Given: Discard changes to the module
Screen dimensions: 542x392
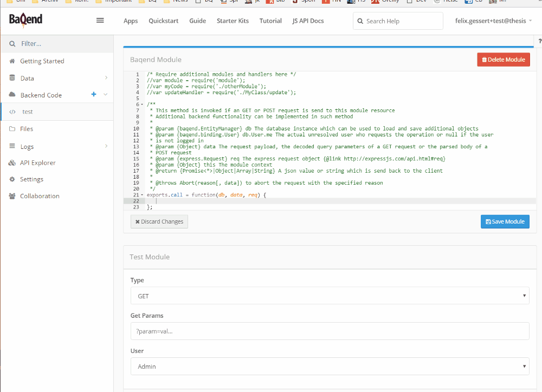Looking at the screenshot, I should click(x=159, y=221).
